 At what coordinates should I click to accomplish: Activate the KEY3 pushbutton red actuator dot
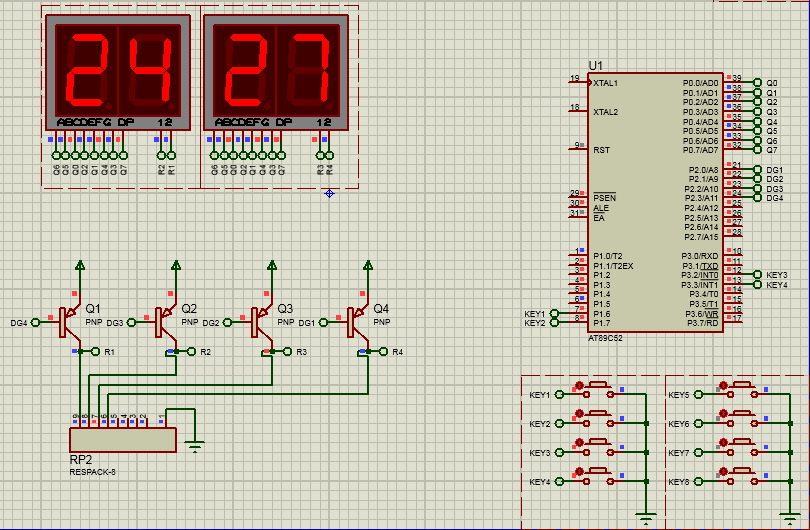[579, 443]
